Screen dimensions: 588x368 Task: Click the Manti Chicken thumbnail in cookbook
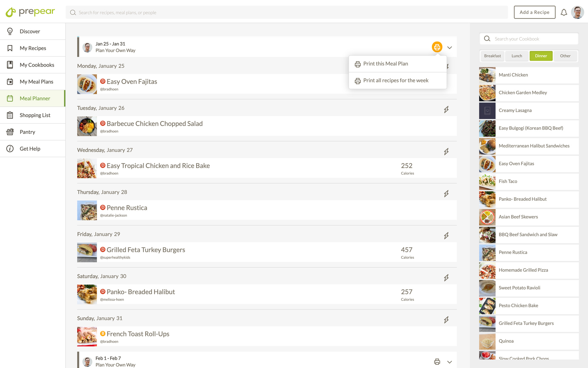click(x=487, y=75)
